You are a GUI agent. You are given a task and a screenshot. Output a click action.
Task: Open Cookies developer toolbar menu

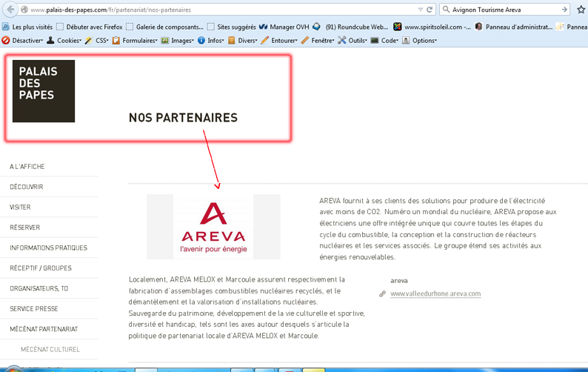click(x=64, y=41)
